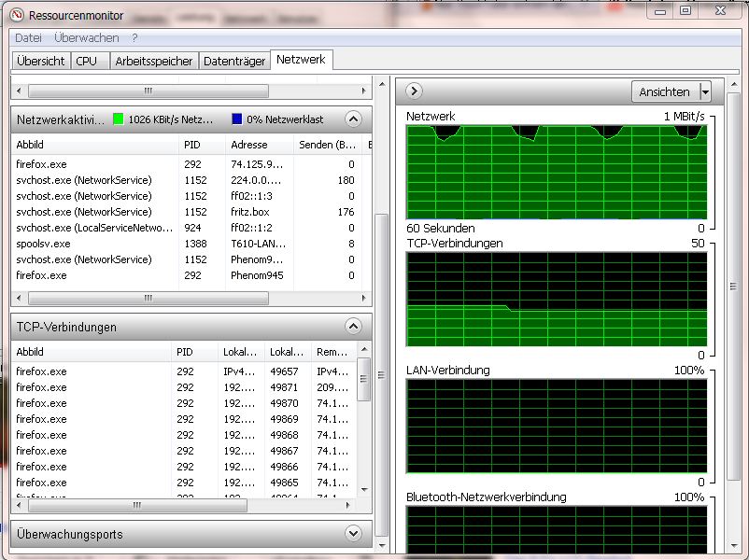This screenshot has height=560, width=749.
Task: Open the ? help menu
Action: click(x=134, y=37)
